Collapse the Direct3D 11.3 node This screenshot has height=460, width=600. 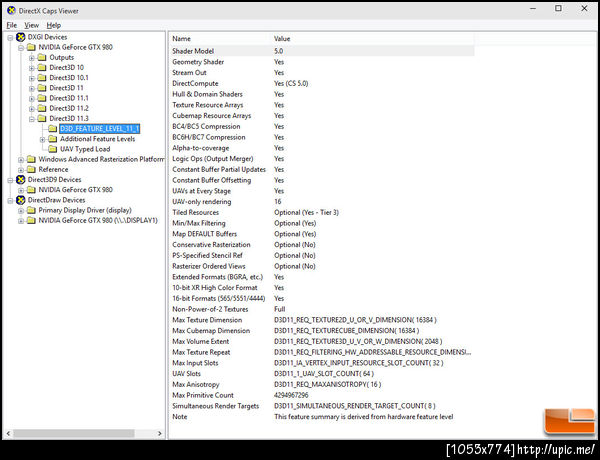tap(32, 119)
